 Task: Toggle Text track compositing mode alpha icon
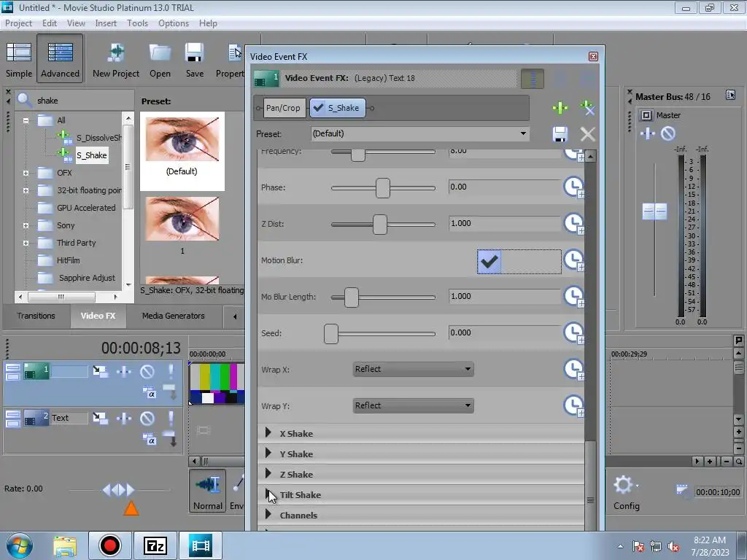[x=149, y=440]
